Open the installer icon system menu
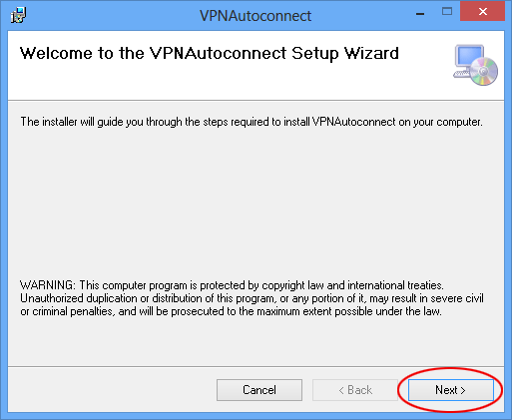Viewport: 512px width, 420px height. tap(18, 15)
